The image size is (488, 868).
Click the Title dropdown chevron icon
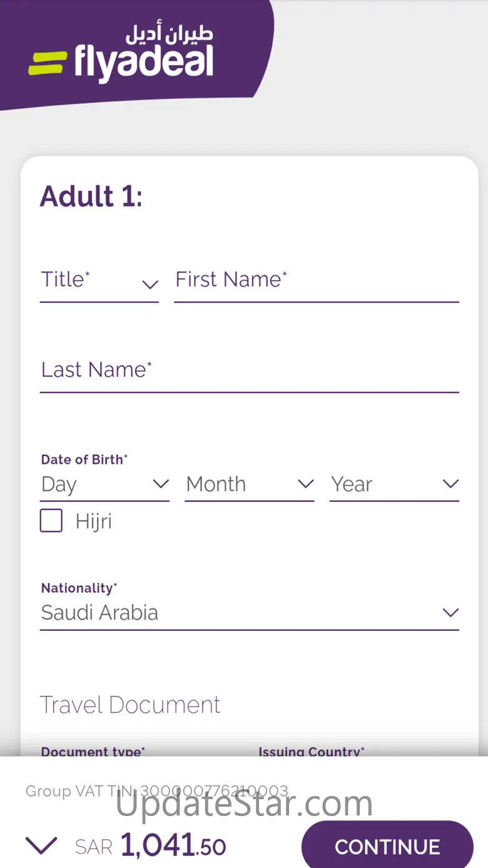(x=150, y=285)
